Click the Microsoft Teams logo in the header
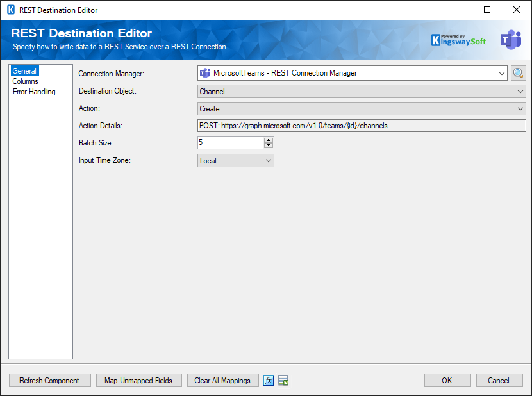Viewport: 532px width, 396px height. 511,40
